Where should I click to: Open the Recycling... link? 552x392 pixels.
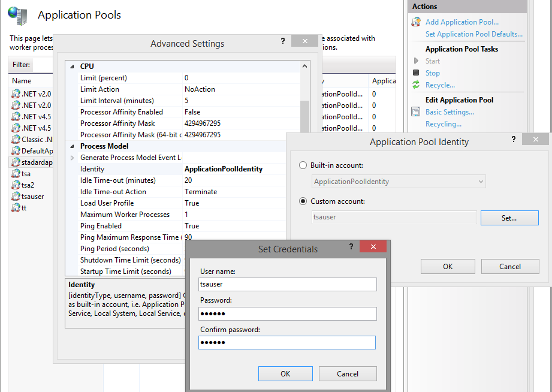444,124
